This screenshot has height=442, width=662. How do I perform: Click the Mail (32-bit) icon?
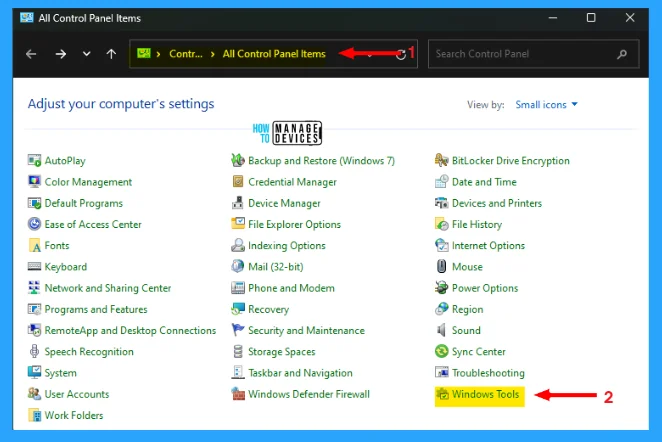[238, 266]
